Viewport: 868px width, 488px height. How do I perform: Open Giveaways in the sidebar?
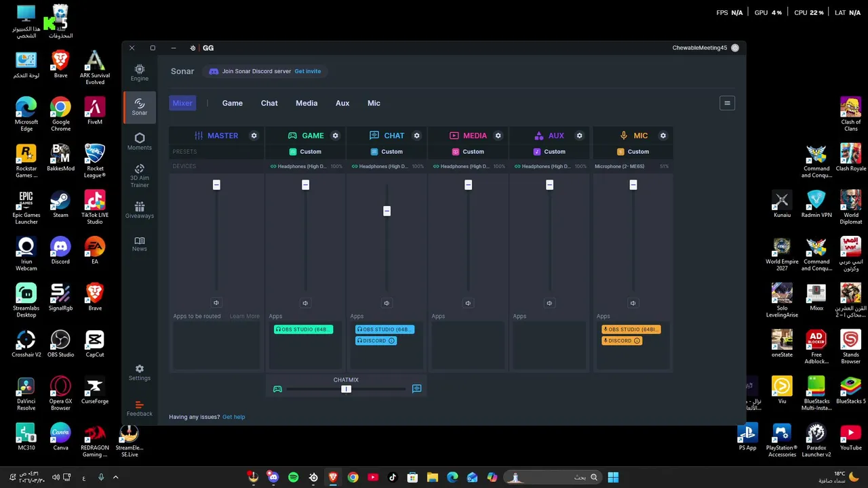click(139, 210)
